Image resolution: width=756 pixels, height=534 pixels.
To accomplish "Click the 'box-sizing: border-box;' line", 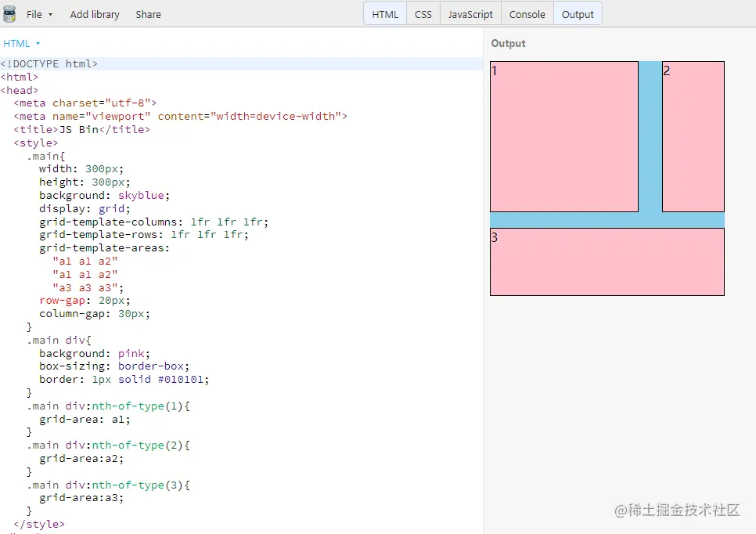I will pos(114,366).
